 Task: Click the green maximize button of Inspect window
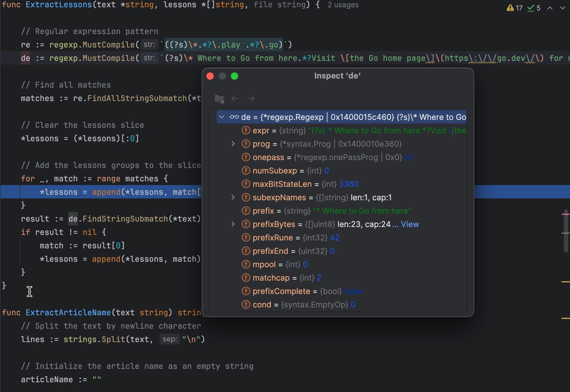tap(234, 76)
